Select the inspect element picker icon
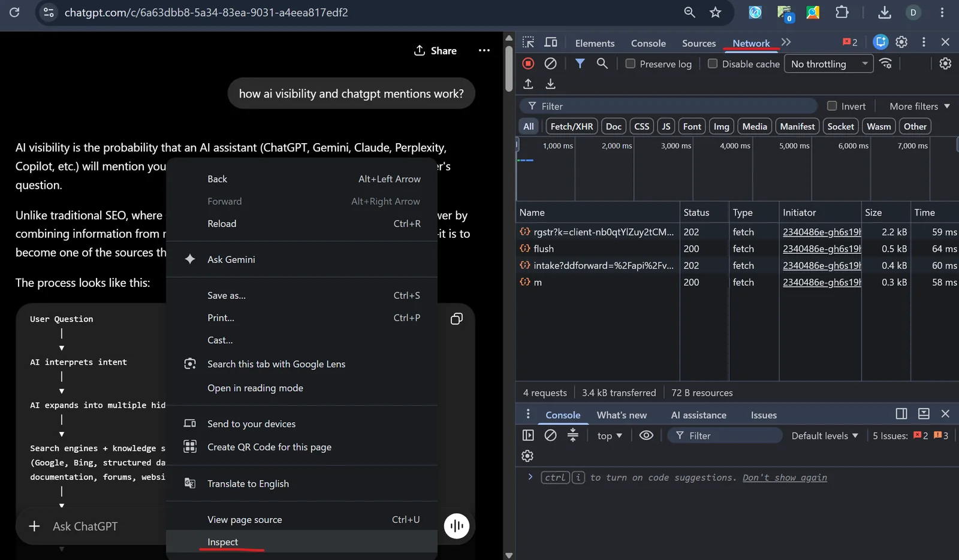 (528, 43)
